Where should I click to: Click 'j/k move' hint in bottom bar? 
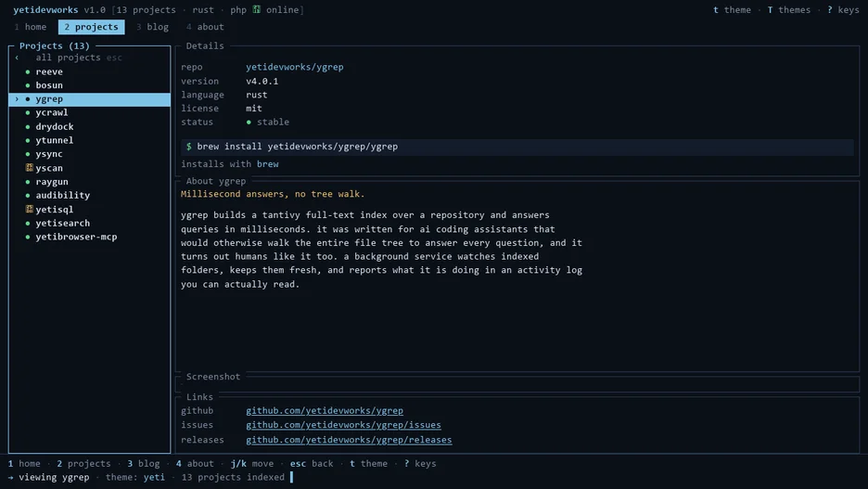(252, 464)
